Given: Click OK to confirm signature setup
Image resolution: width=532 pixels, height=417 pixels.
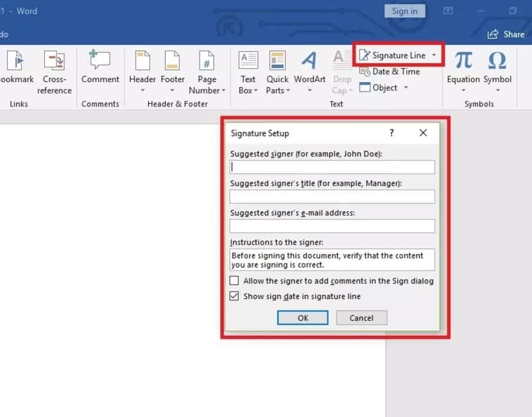Looking at the screenshot, I should [302, 318].
